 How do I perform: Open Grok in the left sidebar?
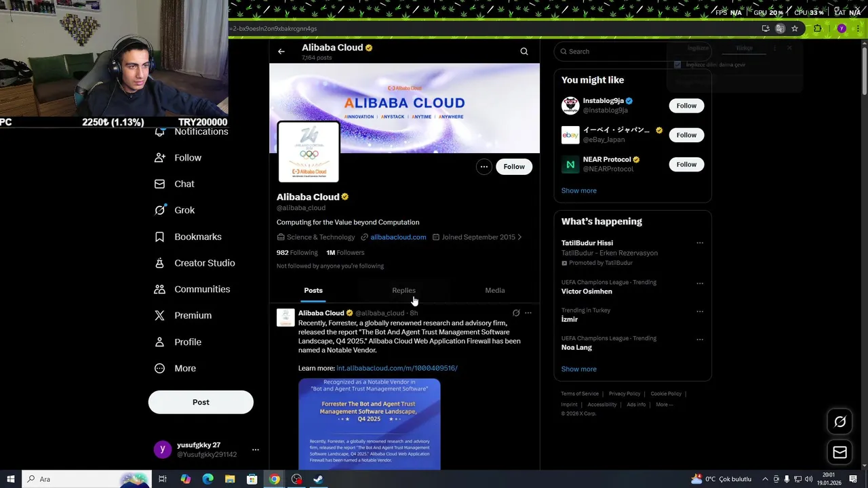pyautogui.click(x=176, y=210)
